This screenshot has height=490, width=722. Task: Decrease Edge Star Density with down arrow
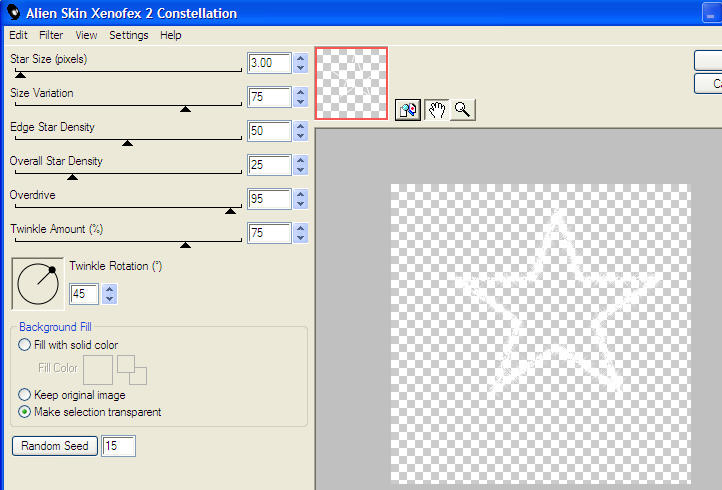point(301,136)
